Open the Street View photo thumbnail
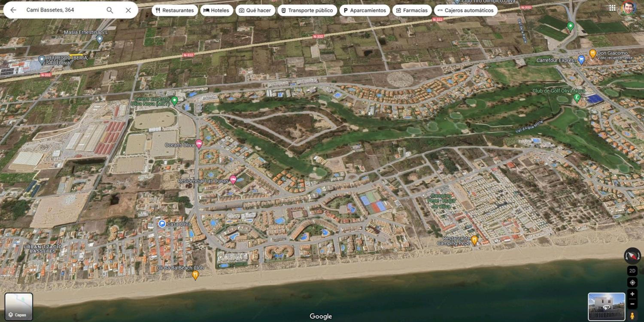644x322 pixels. pyautogui.click(x=606, y=307)
